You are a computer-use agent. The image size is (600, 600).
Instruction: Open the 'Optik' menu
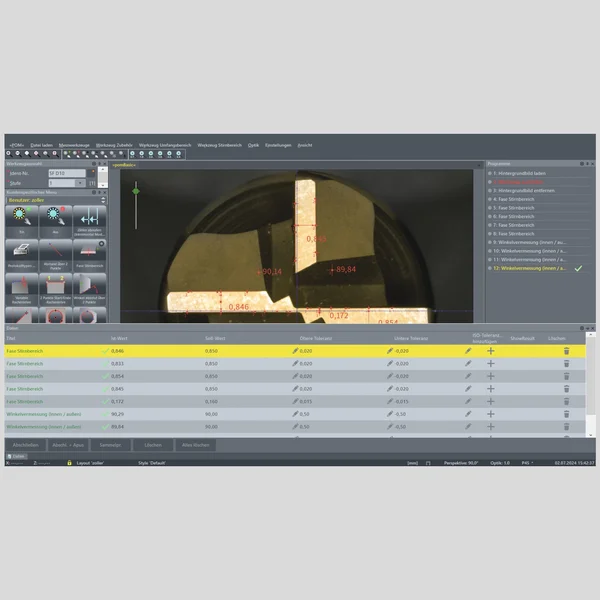(253, 145)
